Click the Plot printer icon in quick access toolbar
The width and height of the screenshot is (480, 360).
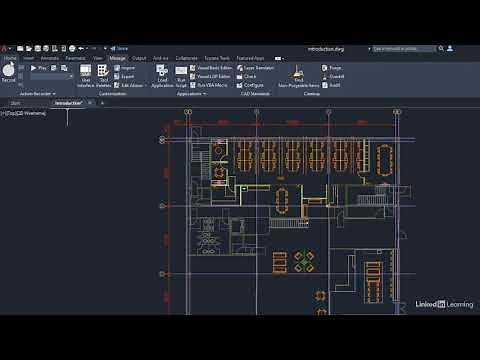pos(72,49)
